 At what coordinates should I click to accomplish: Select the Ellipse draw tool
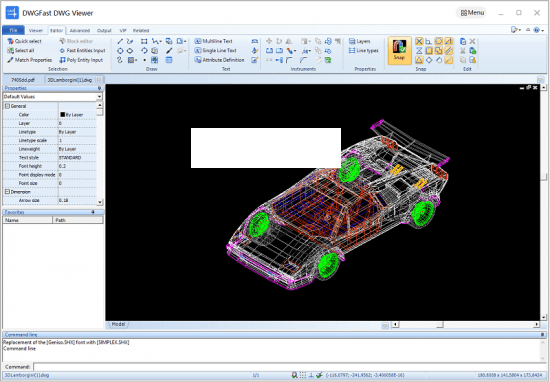130,51
